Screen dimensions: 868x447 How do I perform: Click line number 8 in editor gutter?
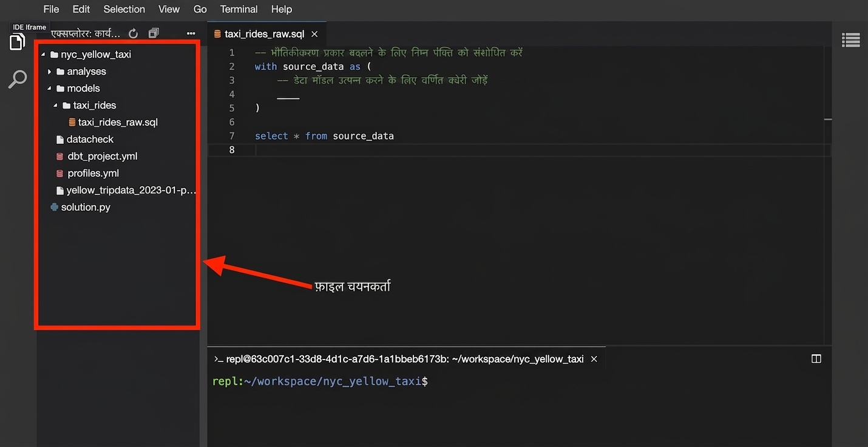(x=231, y=149)
